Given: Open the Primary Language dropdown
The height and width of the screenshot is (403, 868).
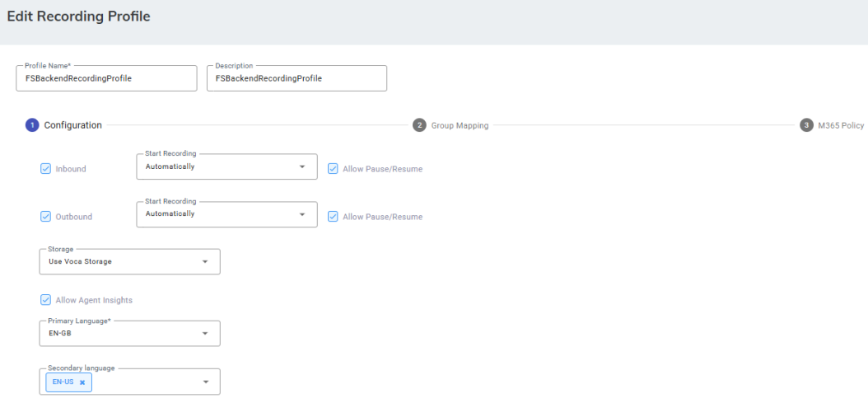Looking at the screenshot, I should click(129, 334).
